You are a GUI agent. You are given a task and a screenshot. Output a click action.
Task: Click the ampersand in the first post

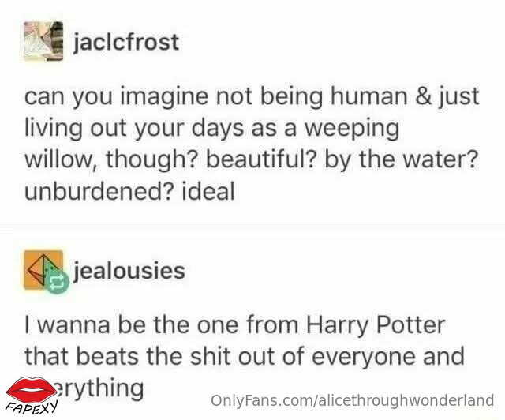pyautogui.click(x=423, y=96)
